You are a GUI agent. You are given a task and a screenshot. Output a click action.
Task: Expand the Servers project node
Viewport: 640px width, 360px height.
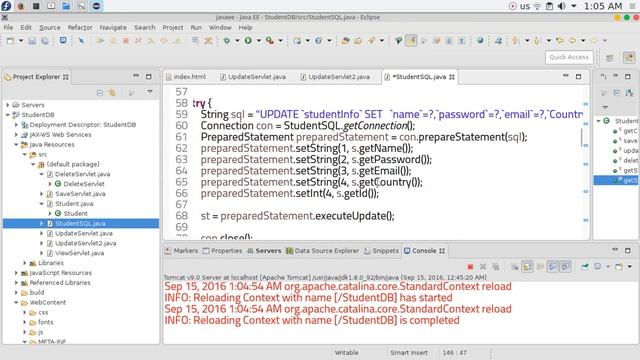(7, 105)
